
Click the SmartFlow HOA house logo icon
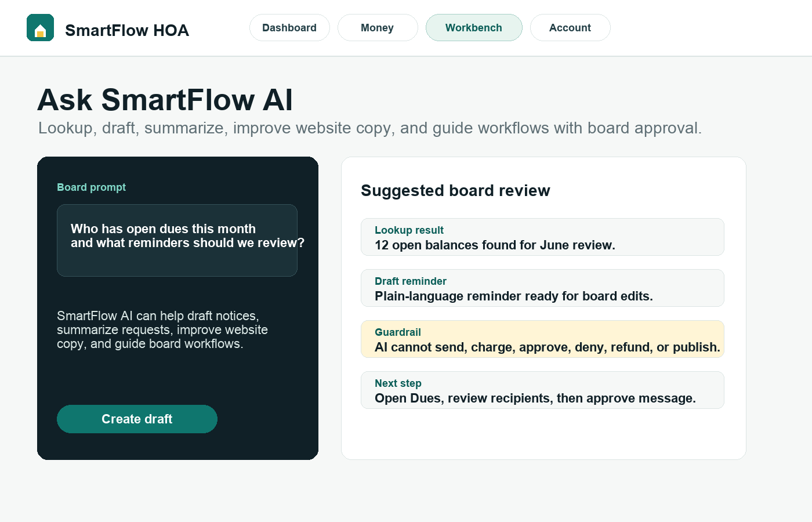[40, 28]
